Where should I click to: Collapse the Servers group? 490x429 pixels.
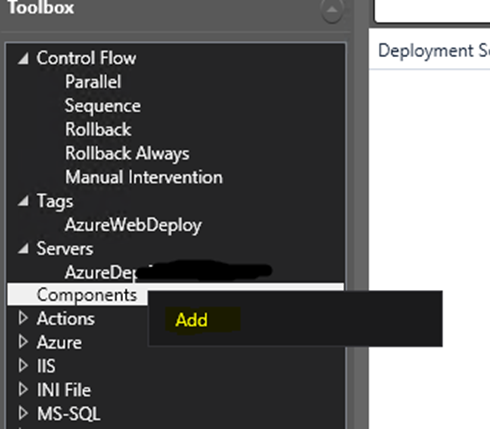pos(23,249)
